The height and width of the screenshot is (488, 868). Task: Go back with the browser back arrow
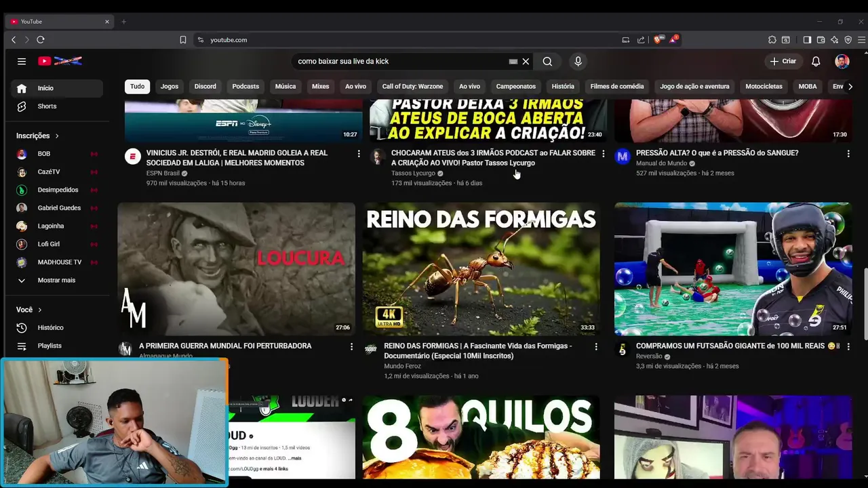click(14, 40)
